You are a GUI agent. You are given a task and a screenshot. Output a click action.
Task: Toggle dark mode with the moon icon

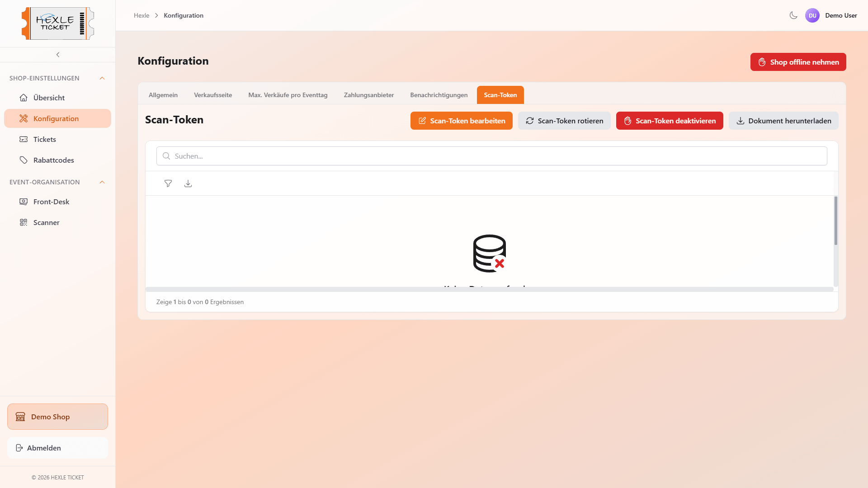793,15
